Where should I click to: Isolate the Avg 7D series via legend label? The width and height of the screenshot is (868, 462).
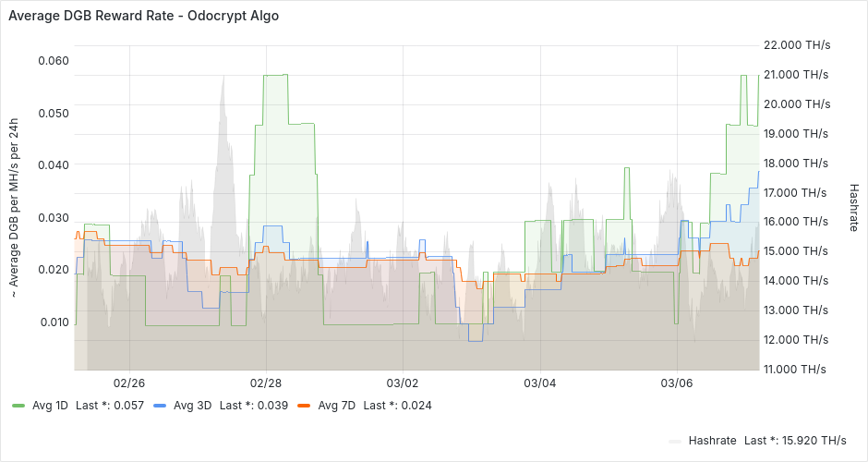336,406
